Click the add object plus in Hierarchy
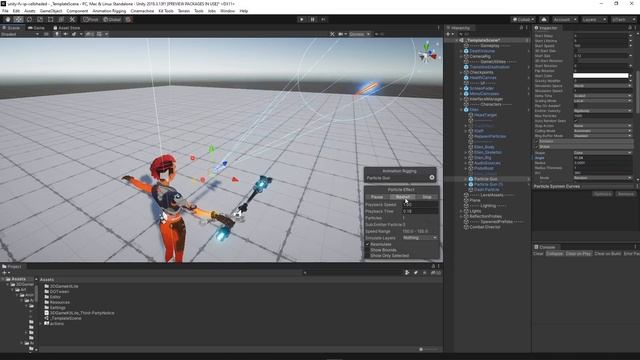Image resolution: width=640 pixels, height=360 pixels. click(448, 34)
